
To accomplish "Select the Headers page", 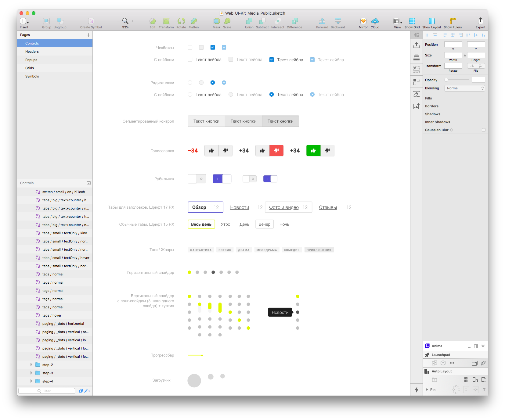I will tap(55, 52).
